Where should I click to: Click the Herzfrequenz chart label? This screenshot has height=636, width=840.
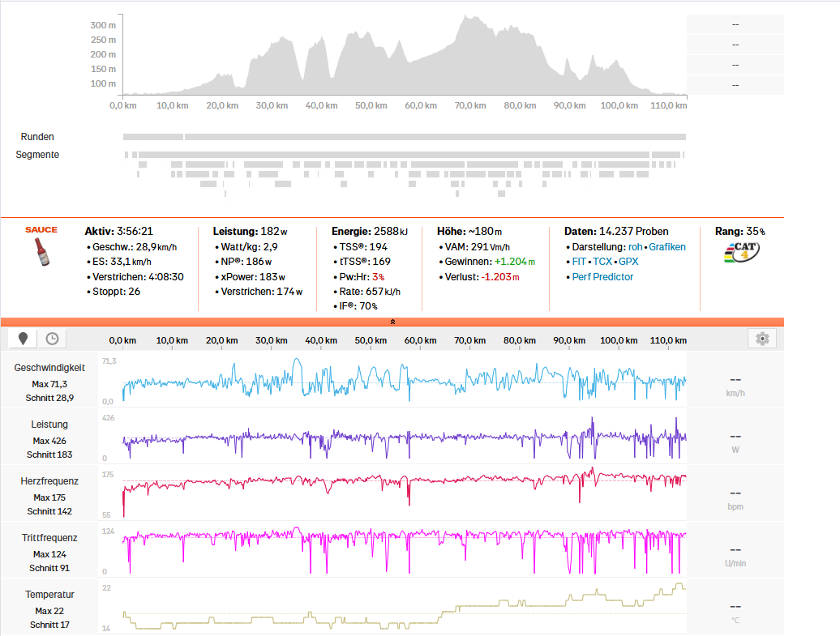49,481
